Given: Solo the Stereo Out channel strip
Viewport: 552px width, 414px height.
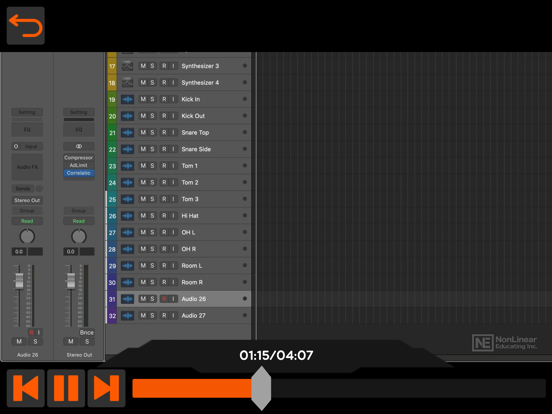Looking at the screenshot, I should tap(87, 341).
